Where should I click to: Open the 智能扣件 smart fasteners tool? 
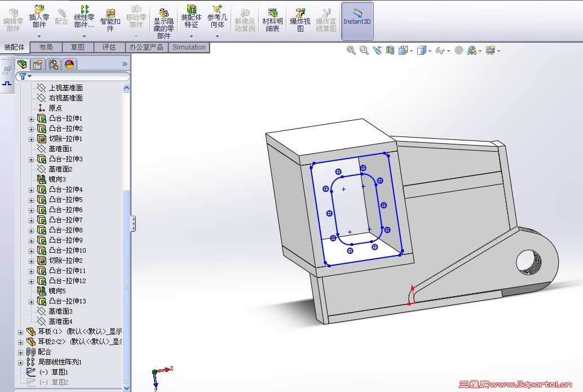(x=110, y=20)
